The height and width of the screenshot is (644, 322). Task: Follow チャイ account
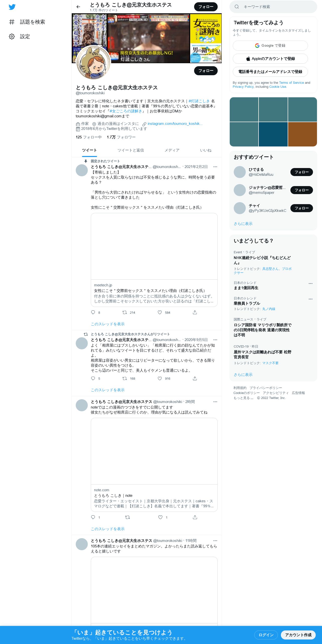pyautogui.click(x=302, y=208)
